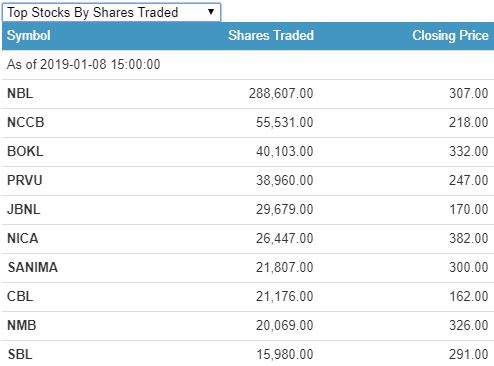Select NBL shares traded value 288,607.00
The width and height of the screenshot is (494, 366).
click(x=281, y=93)
